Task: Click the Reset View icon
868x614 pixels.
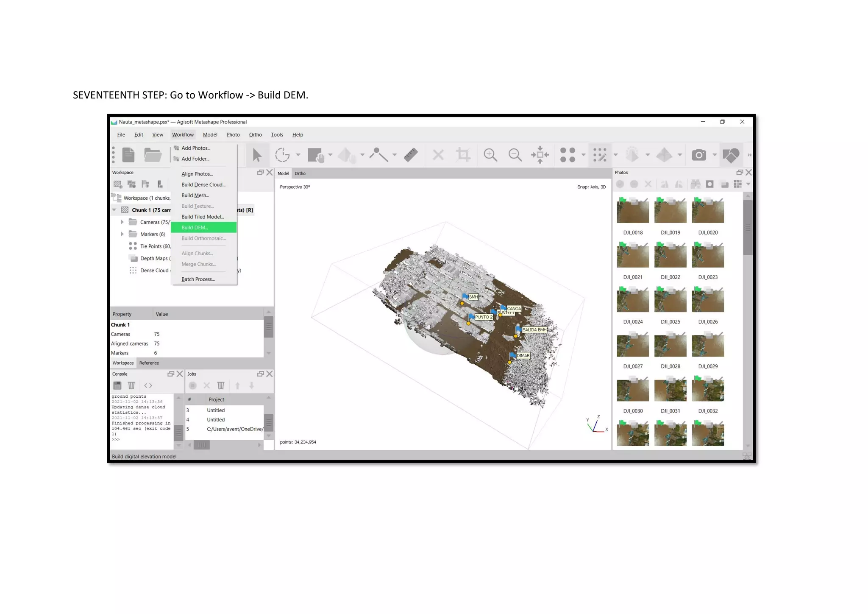Action: [x=540, y=155]
